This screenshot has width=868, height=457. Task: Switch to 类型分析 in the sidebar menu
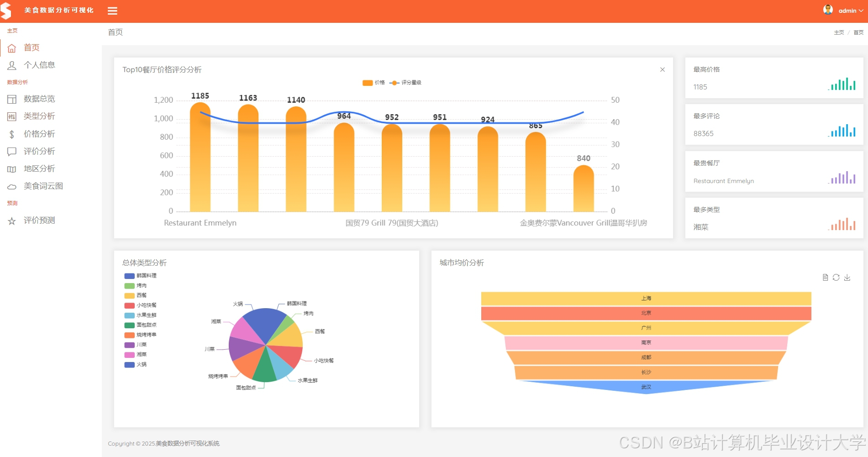[39, 116]
